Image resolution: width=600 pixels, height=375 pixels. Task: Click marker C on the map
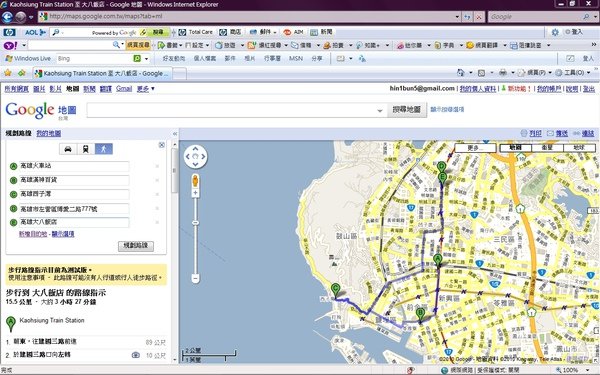(x=336, y=290)
